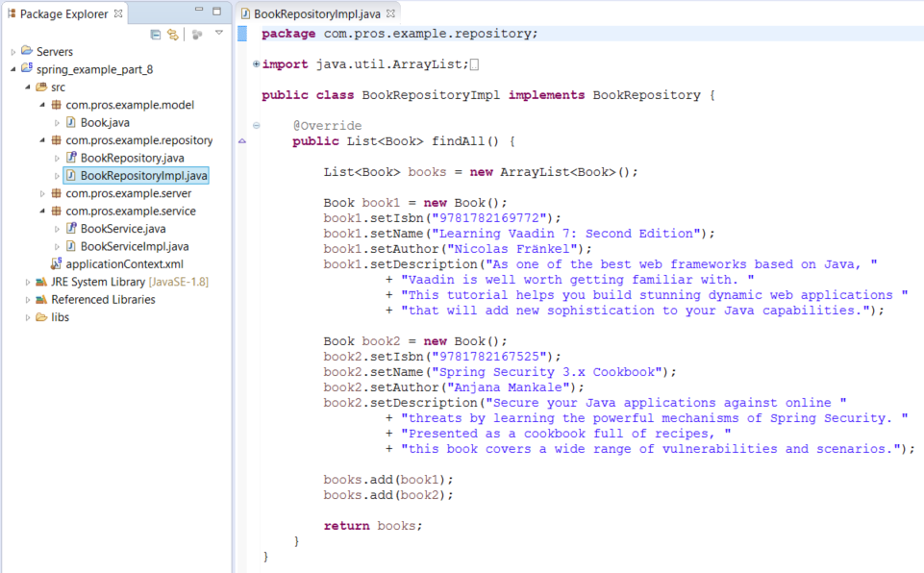This screenshot has width=924, height=573.
Task: Collapse the spring_example_part_8 project
Action: pyautogui.click(x=12, y=69)
